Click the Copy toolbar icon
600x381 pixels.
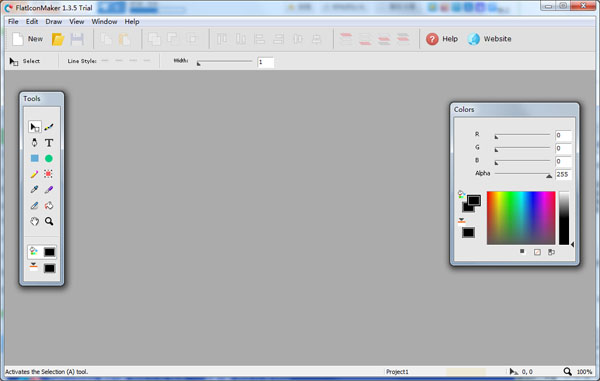click(106, 39)
